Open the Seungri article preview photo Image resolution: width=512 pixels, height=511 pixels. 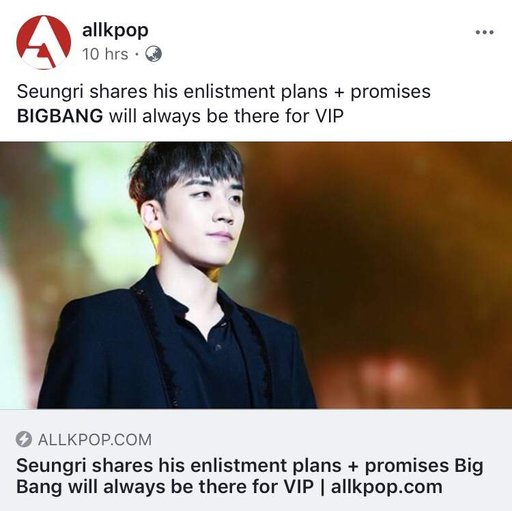(256, 275)
